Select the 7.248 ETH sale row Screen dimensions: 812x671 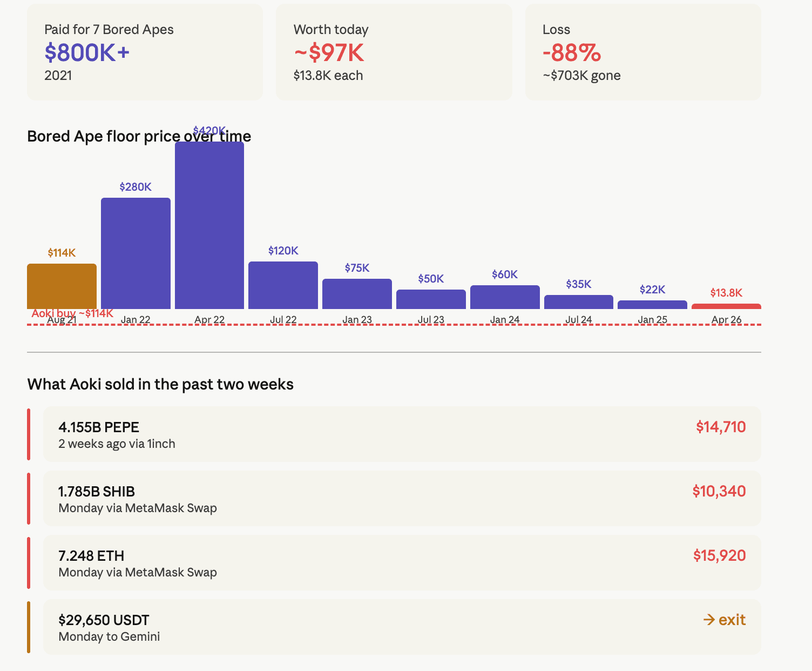click(x=402, y=563)
